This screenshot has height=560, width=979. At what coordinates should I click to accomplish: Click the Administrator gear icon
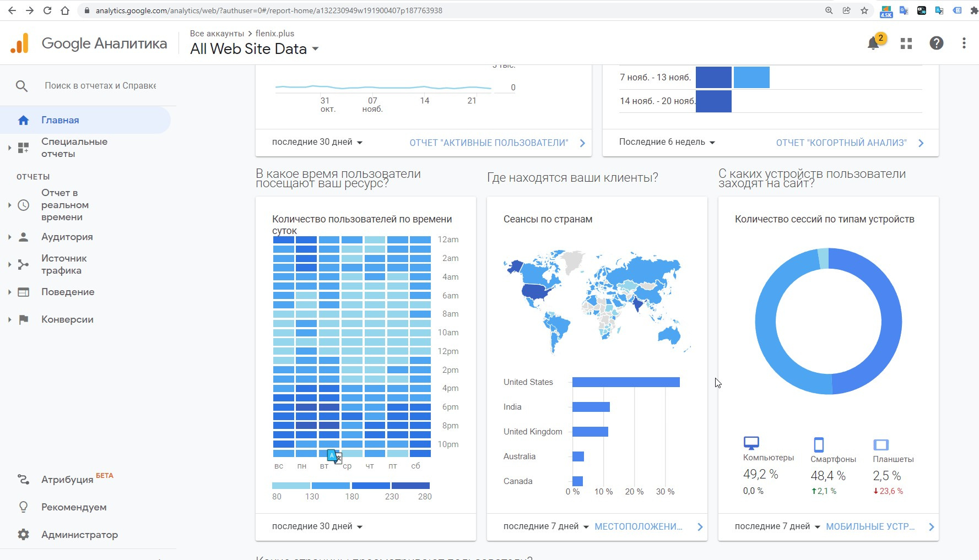coord(23,534)
